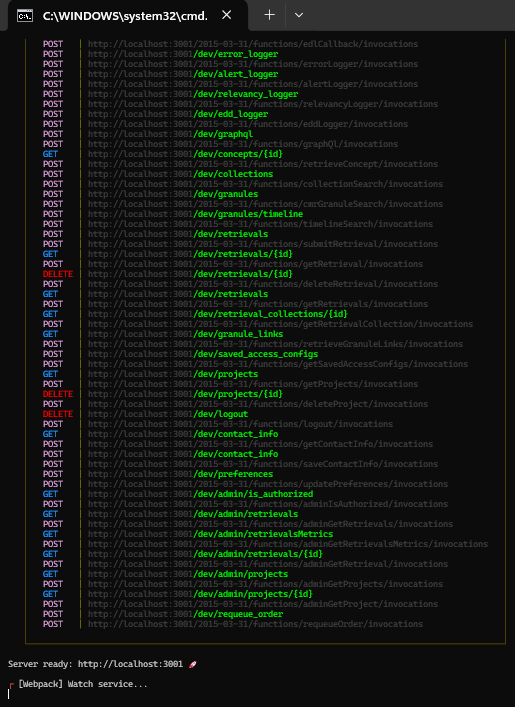515x707 pixels.
Task: Click the /dev/admin/retrievals/{id} endpoint URL
Action: pyautogui.click(x=205, y=554)
